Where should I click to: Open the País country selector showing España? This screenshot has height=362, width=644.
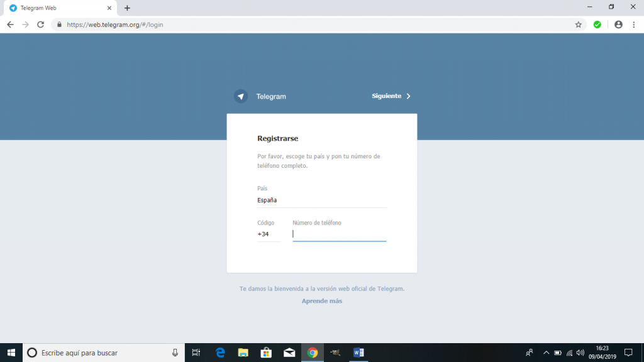(321, 200)
